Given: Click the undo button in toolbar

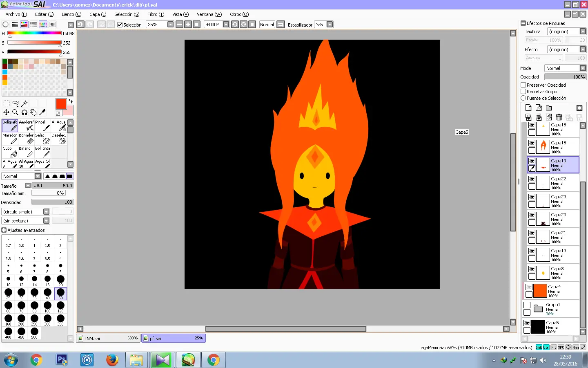Looking at the screenshot, I should [x=80, y=25].
